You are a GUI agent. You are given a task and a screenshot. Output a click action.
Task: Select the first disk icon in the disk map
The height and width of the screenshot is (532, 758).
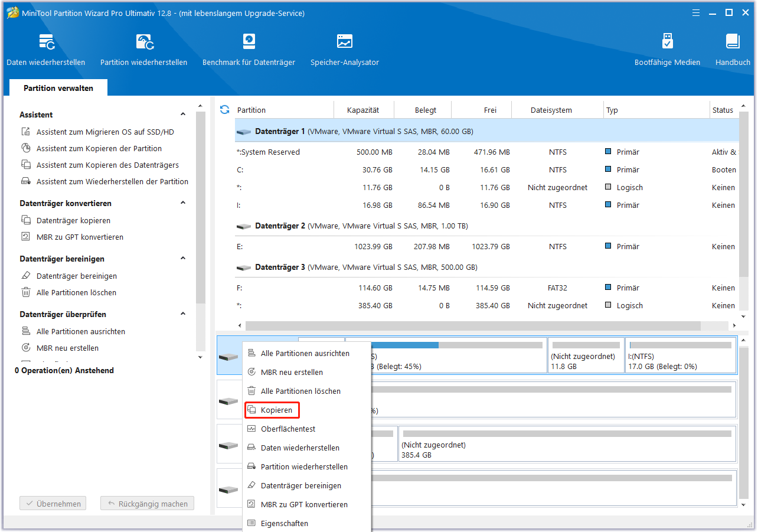click(x=228, y=357)
